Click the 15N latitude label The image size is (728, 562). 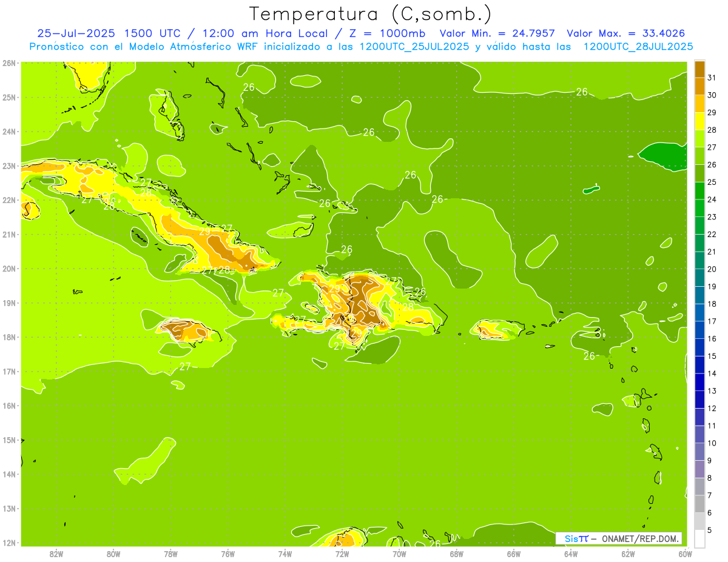pyautogui.click(x=9, y=440)
